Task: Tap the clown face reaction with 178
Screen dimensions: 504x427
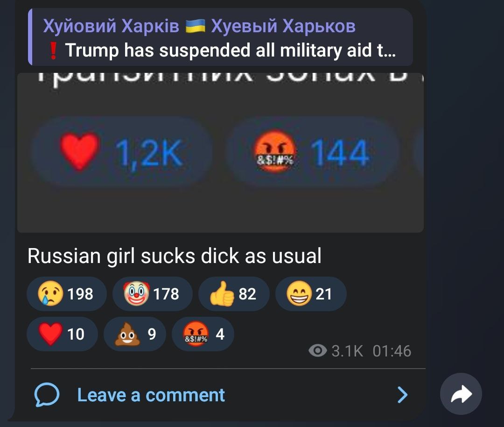Action: click(152, 294)
